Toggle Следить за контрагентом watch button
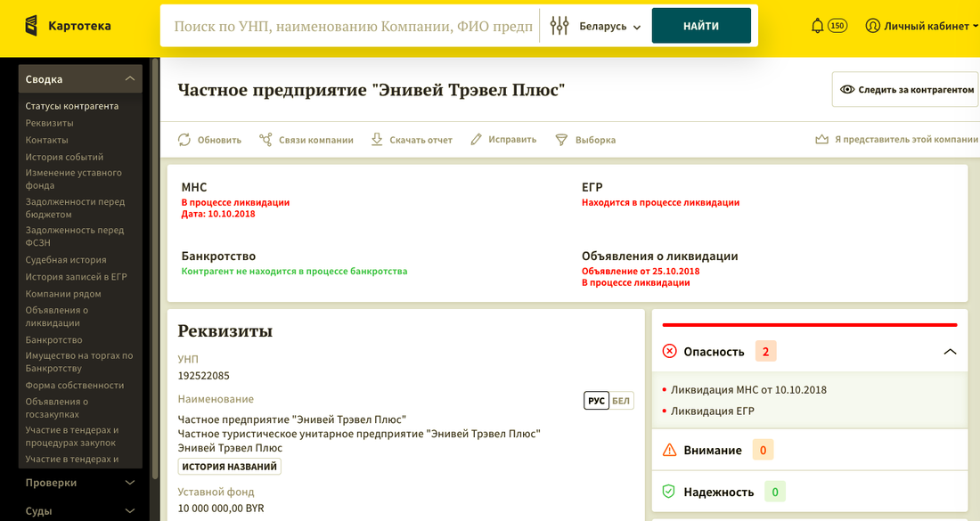 tap(905, 90)
